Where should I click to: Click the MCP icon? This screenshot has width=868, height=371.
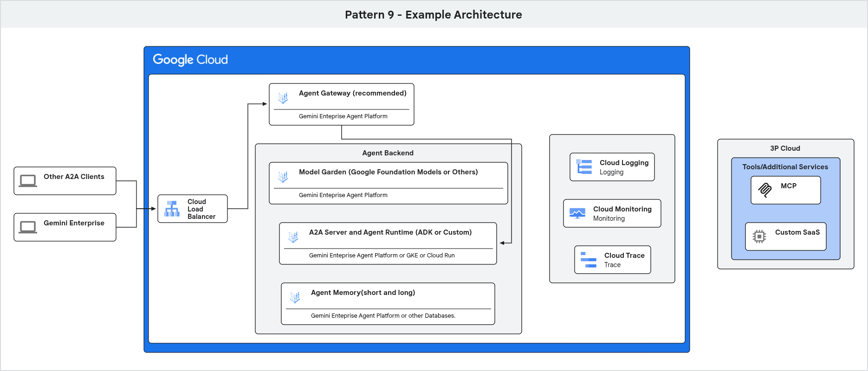(x=765, y=190)
